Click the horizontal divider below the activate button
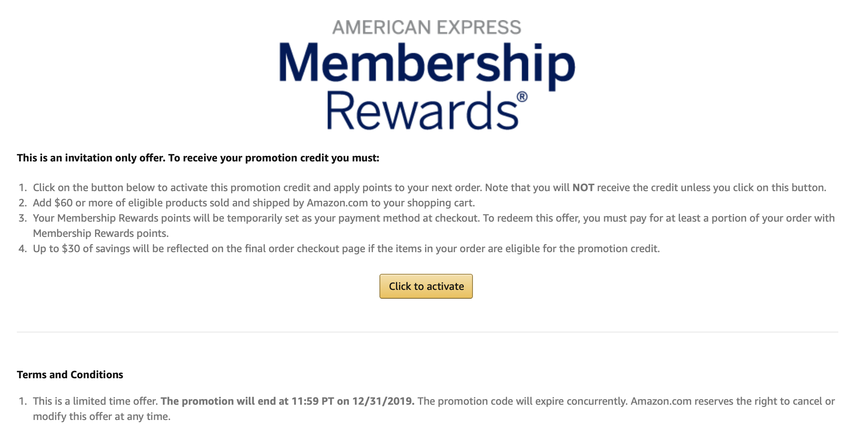The width and height of the screenshot is (868, 424). click(428, 332)
